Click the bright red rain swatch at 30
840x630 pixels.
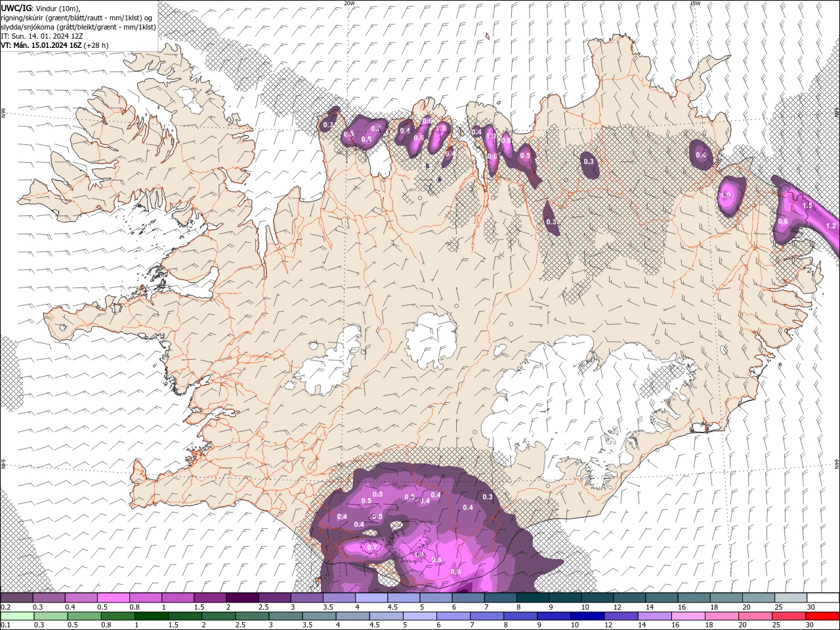click(823, 616)
